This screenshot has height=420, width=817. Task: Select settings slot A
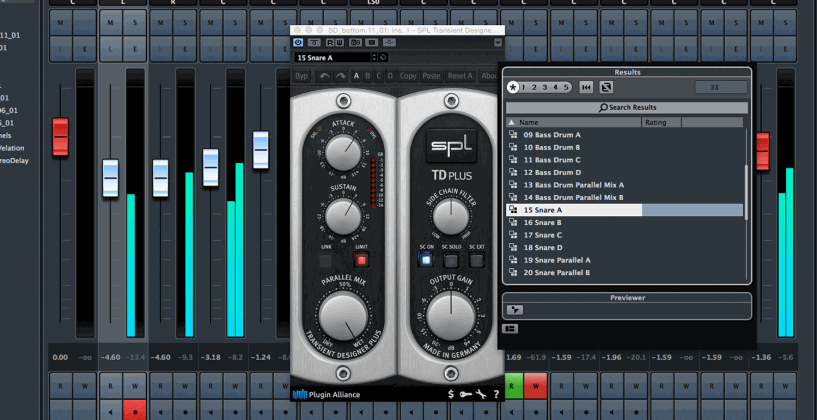tap(356, 76)
